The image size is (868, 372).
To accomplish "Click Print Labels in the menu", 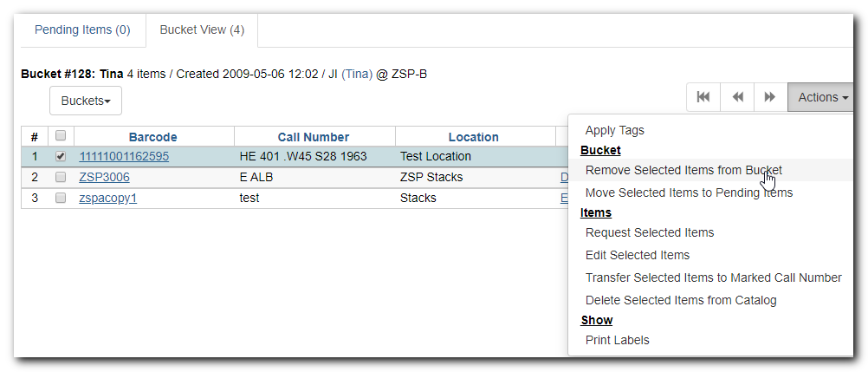I will (x=618, y=340).
